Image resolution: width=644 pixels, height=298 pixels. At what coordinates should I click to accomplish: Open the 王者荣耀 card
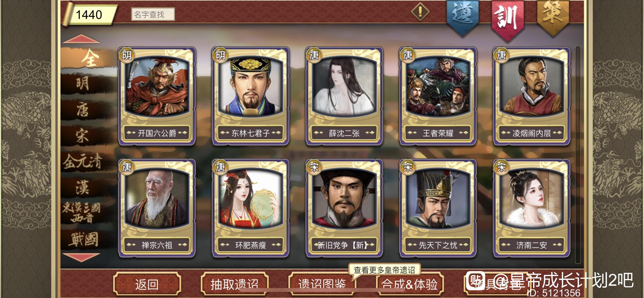[438, 96]
